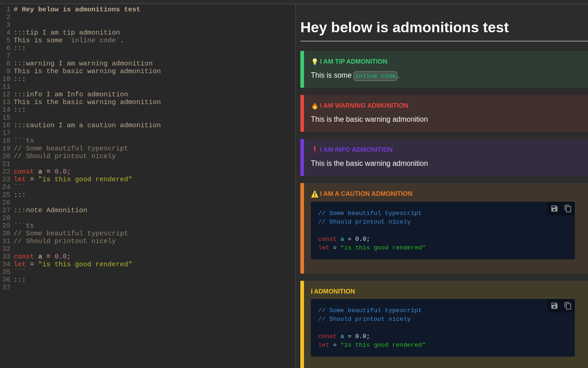Click the "i" icon before the ADMONITION title

312,291
